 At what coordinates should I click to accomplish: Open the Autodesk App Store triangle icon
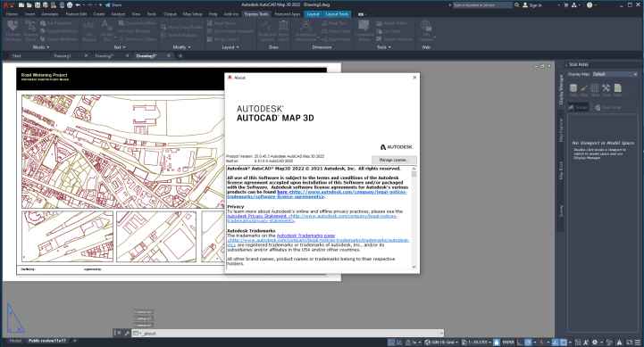click(573, 5)
